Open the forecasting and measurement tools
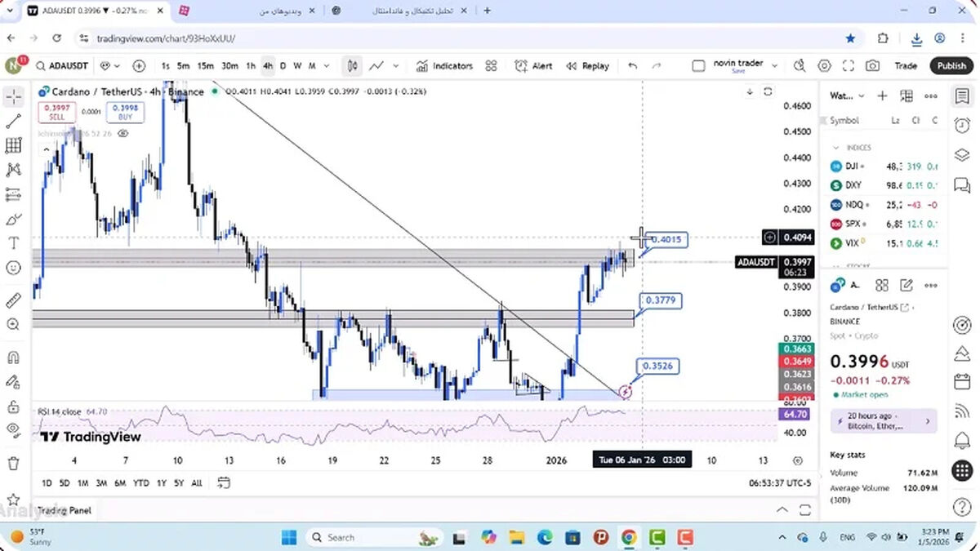The image size is (980, 551). [13, 194]
